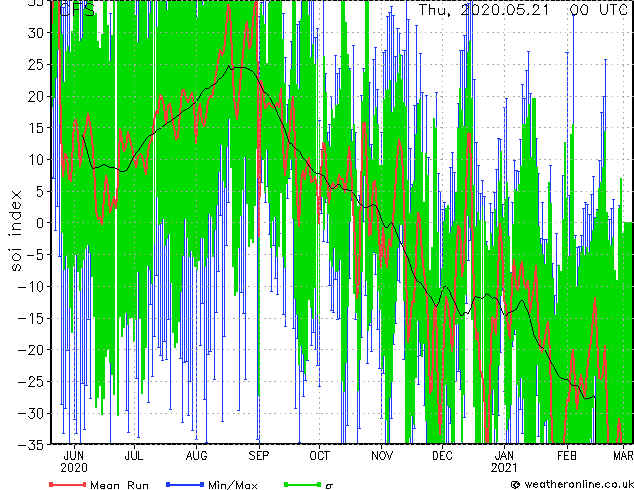
Task: Click the 'Mean Run' legend label
Action: [x=119, y=485]
